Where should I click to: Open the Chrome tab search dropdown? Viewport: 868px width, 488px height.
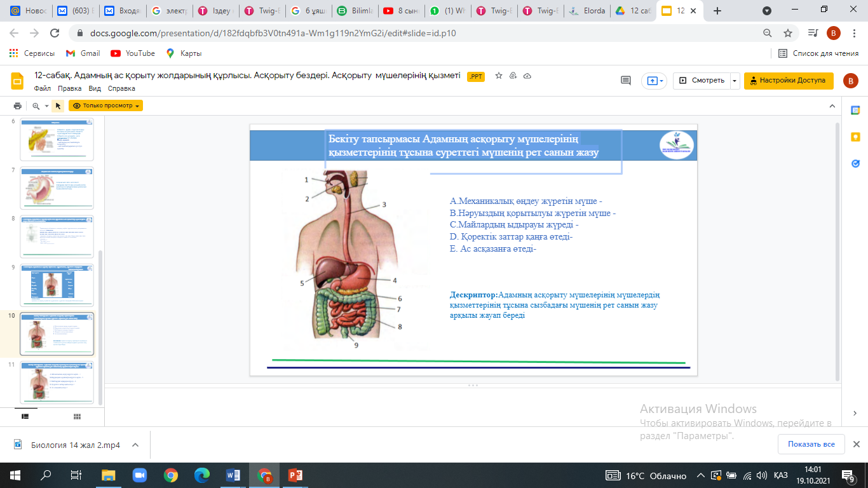767,11
